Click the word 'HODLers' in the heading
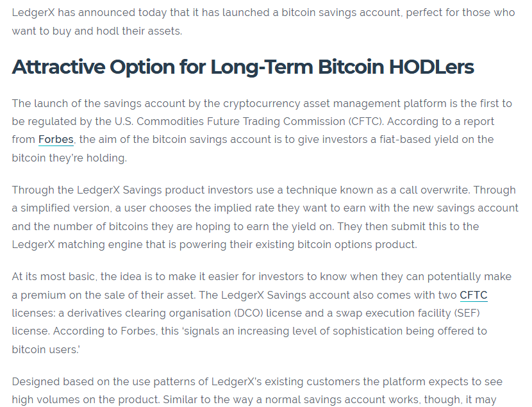This screenshot has height=407, width=532. pyautogui.click(x=431, y=67)
